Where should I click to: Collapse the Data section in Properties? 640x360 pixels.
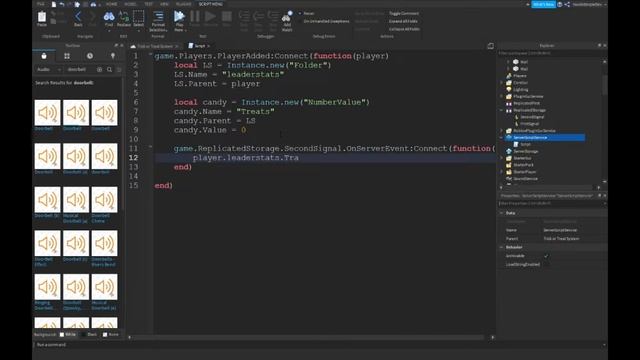(502, 213)
